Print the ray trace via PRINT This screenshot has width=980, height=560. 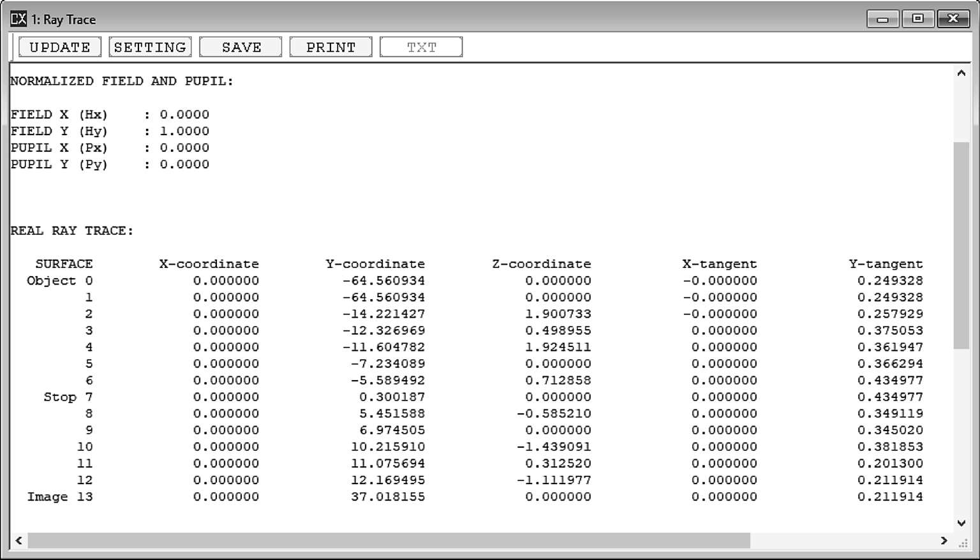coord(330,47)
